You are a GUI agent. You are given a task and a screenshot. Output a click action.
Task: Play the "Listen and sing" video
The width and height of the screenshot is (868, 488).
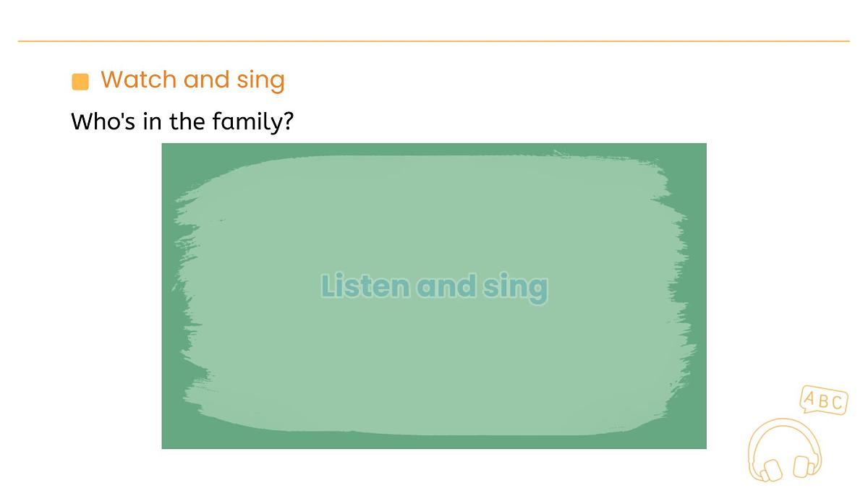coord(434,296)
